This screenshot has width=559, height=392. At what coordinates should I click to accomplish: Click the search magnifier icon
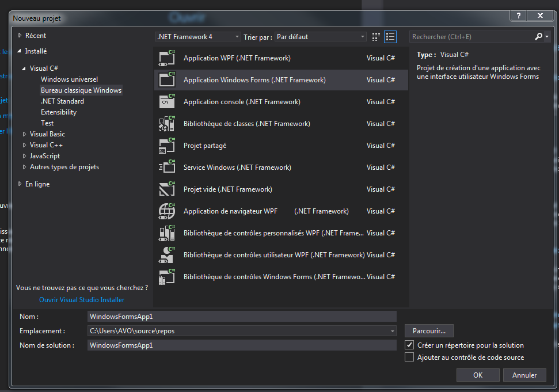[538, 36]
